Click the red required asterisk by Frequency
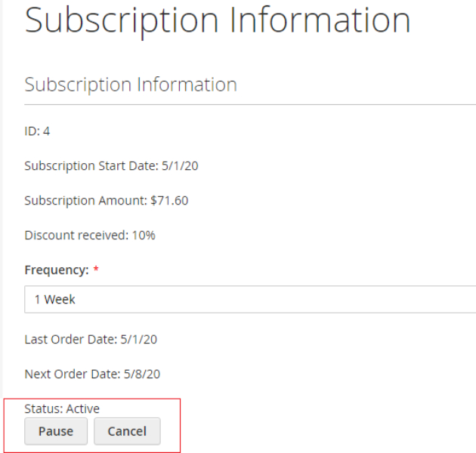 coord(96,270)
